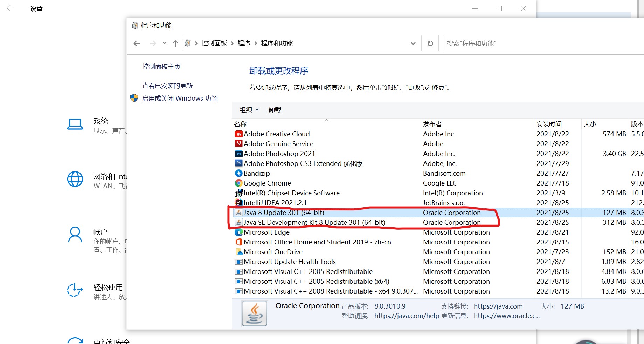
Task: Click the 2021/3/9 install date cell
Action: [x=550, y=193]
